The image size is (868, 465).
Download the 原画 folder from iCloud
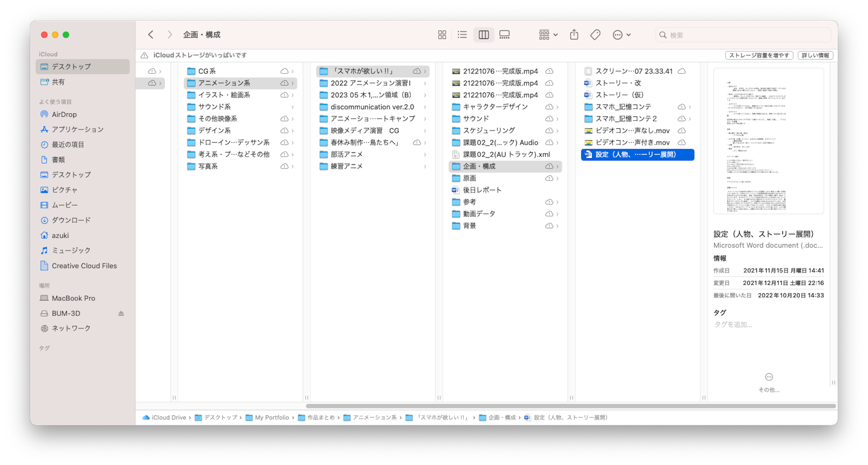pos(550,178)
